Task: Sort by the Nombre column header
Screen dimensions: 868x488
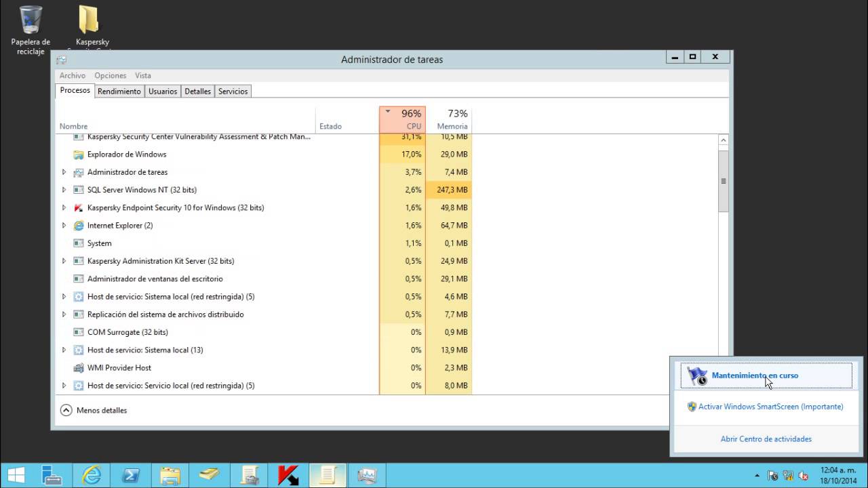Action: pyautogui.click(x=185, y=120)
